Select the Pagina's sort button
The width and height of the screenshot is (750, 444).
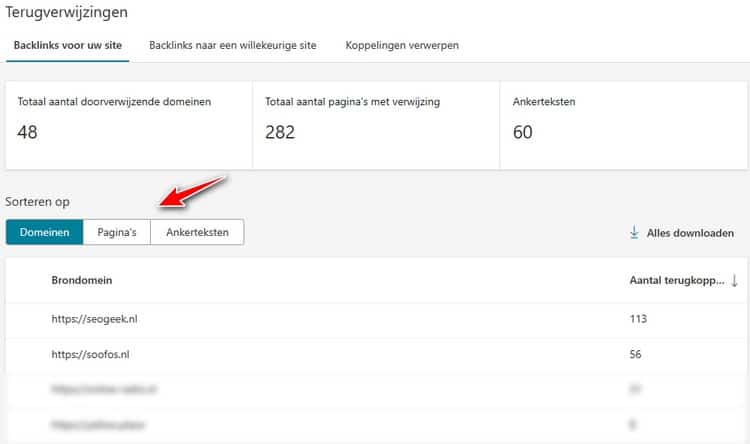[x=117, y=232]
